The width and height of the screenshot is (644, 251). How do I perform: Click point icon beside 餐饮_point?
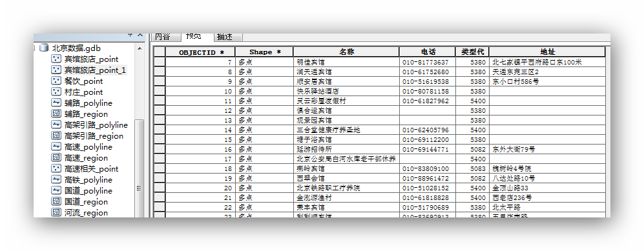click(x=56, y=81)
